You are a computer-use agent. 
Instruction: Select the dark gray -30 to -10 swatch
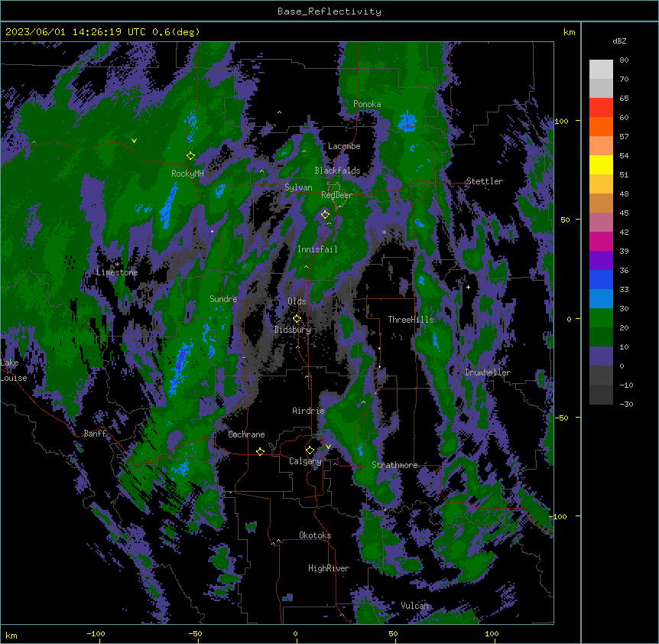point(601,395)
